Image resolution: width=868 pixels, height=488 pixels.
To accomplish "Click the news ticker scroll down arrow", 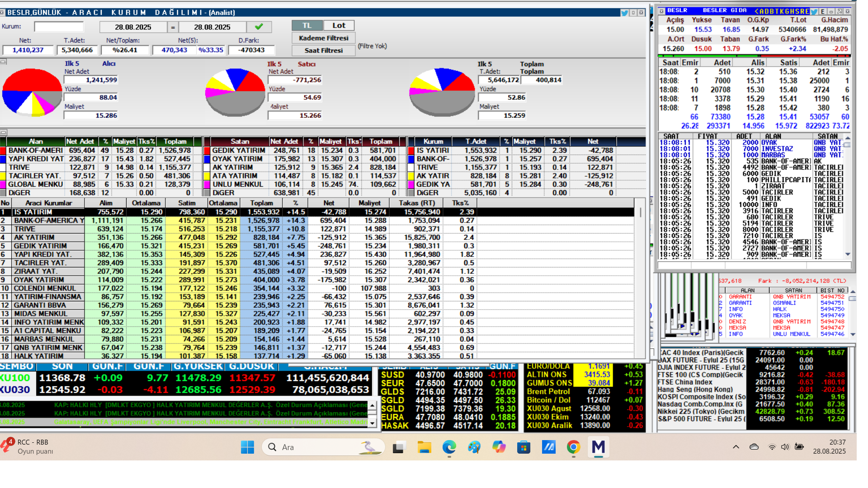I will [372, 423].
